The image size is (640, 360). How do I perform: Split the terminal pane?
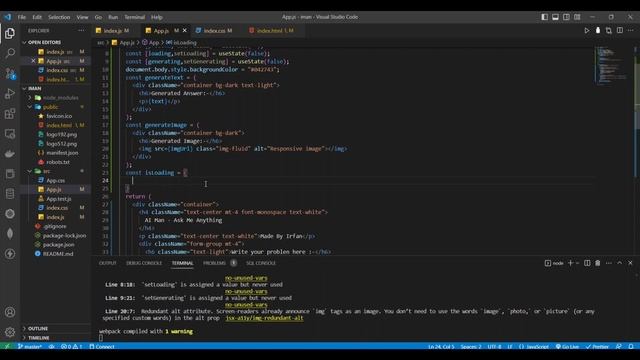(x=587, y=263)
